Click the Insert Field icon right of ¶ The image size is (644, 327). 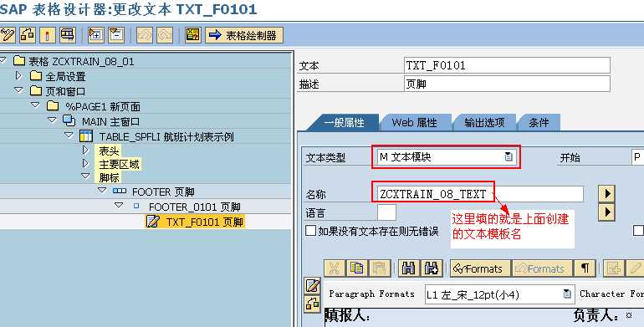pos(614,268)
